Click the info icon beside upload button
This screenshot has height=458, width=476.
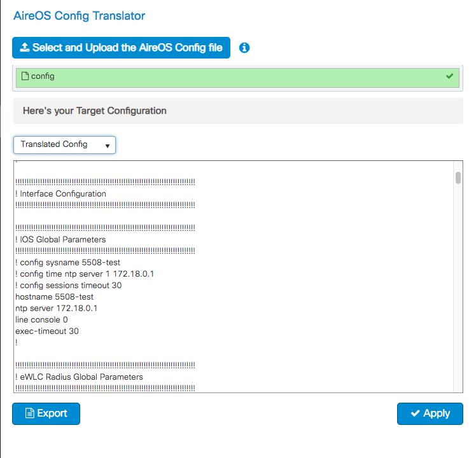point(244,48)
